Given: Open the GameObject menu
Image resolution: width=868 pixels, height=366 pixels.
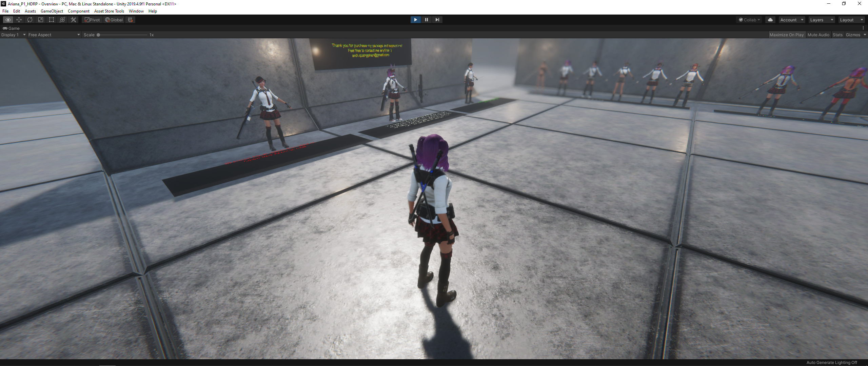Looking at the screenshot, I should click(52, 11).
